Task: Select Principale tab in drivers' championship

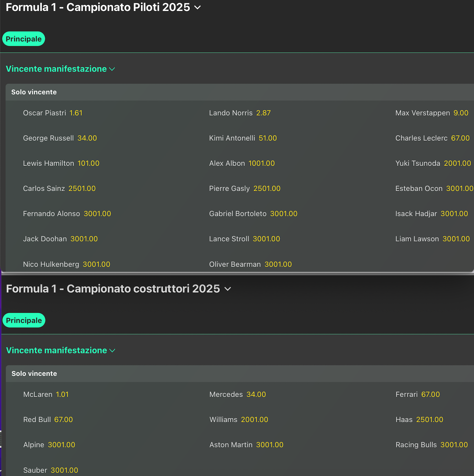Action: (x=23, y=39)
